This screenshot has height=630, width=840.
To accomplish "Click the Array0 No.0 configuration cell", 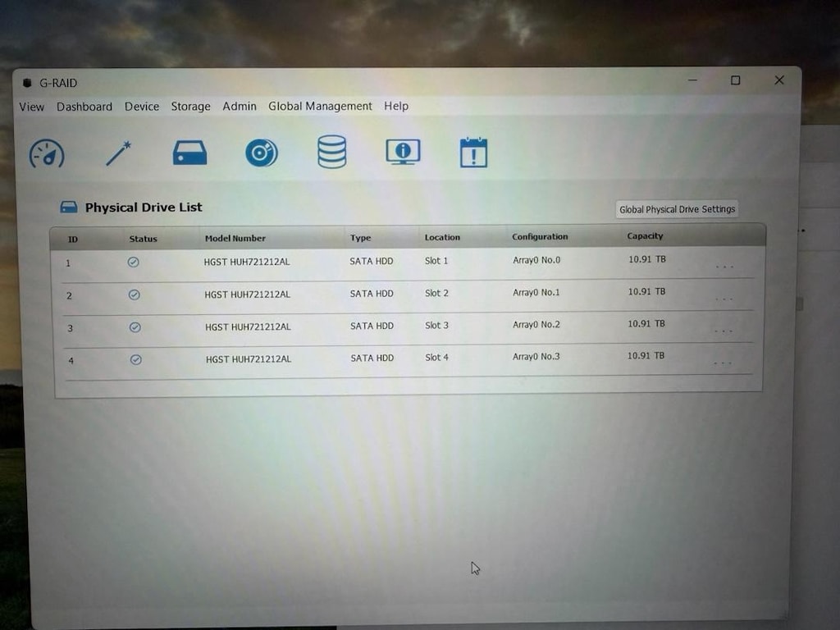I will click(536, 260).
